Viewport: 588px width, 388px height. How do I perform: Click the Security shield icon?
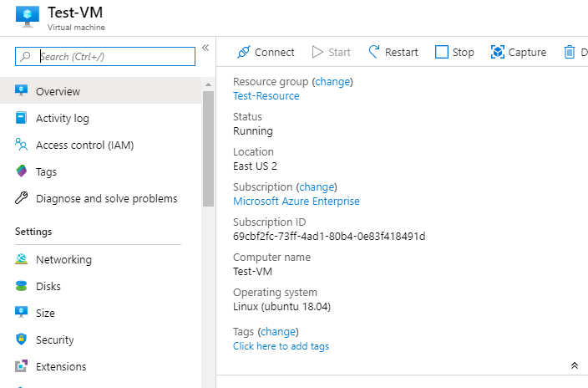pos(22,339)
